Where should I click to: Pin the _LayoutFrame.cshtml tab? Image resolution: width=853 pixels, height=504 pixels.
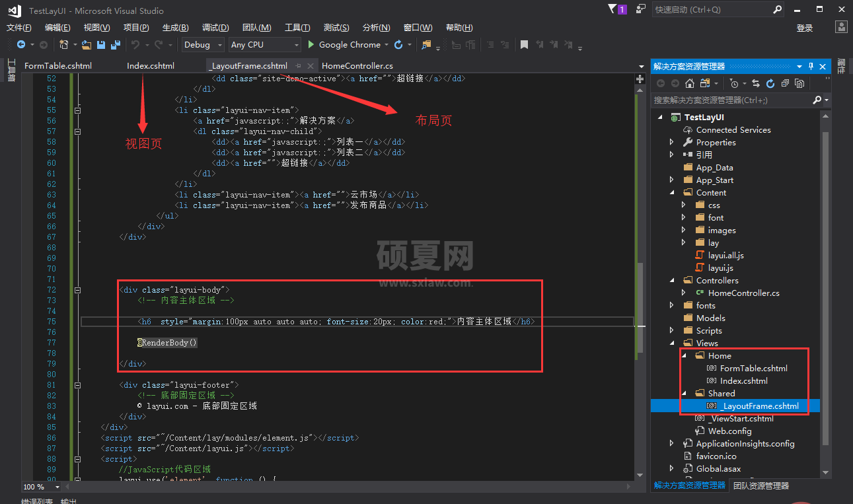coord(298,66)
